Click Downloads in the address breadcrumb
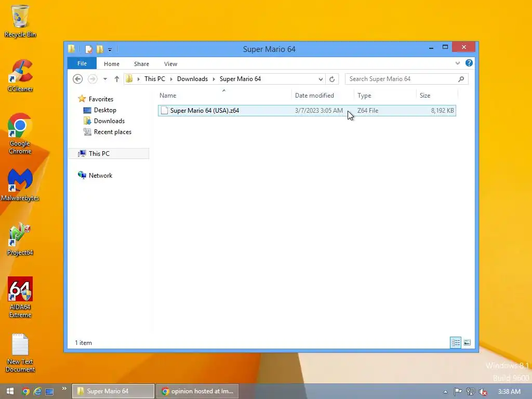 click(x=192, y=79)
